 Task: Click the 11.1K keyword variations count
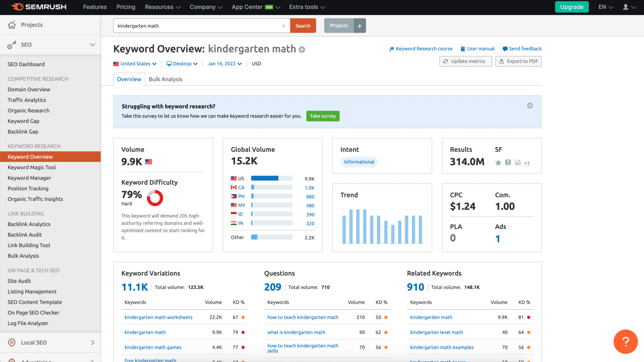(x=135, y=287)
